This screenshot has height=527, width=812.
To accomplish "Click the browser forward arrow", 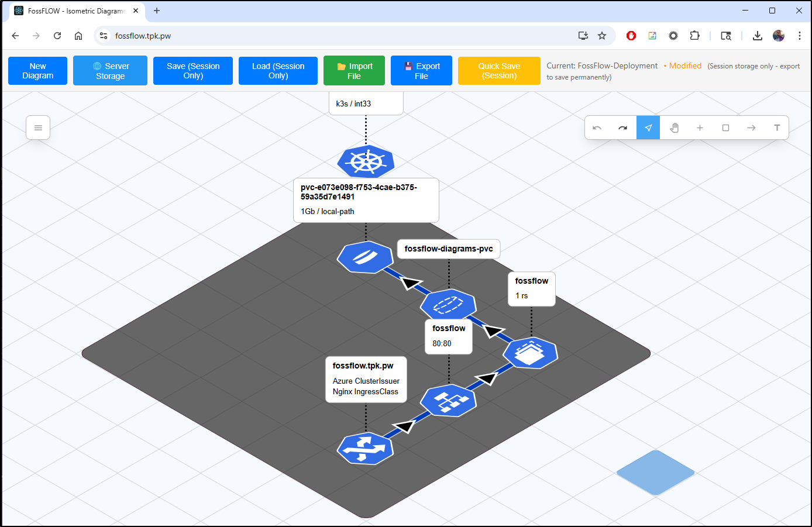I will 36,36.
